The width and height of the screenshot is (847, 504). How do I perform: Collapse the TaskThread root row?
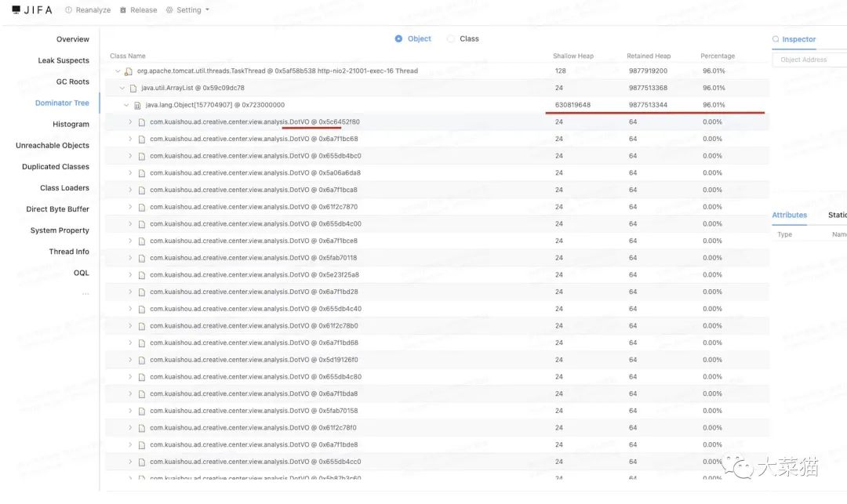click(118, 71)
